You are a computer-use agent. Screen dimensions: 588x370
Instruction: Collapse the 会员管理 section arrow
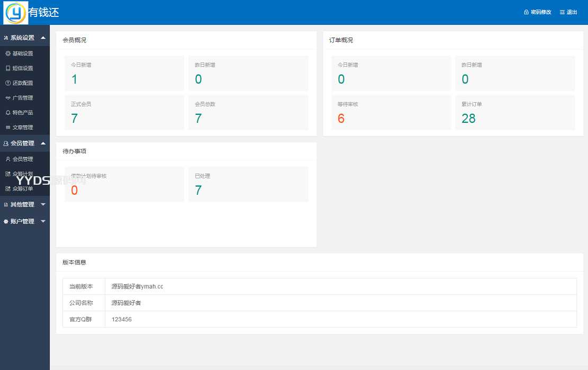[43, 143]
